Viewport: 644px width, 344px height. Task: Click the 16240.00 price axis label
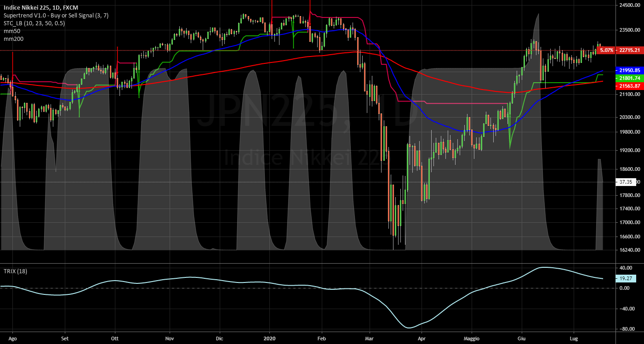point(630,250)
